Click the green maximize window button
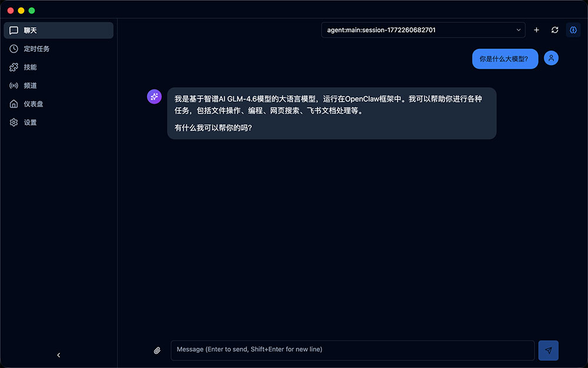This screenshot has height=368, width=588. (x=32, y=11)
